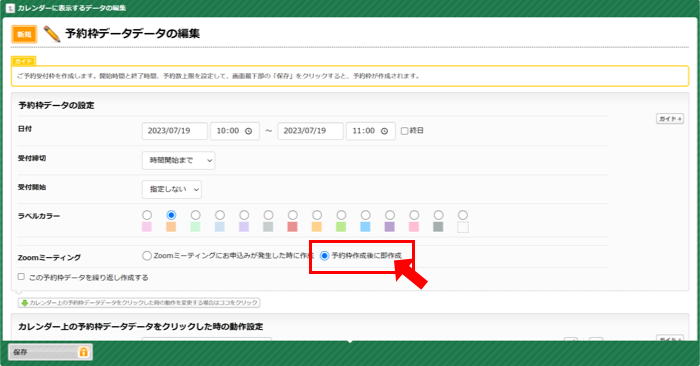Select Zoomミーティングにお申込みが発生した時に作成 radio
Image resolution: width=700 pixels, height=366 pixels.
[x=147, y=256]
